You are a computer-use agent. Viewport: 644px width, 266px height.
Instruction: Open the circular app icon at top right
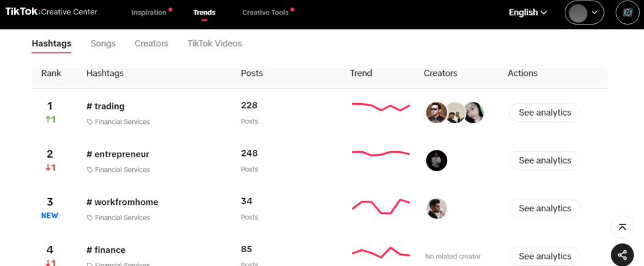tap(628, 13)
